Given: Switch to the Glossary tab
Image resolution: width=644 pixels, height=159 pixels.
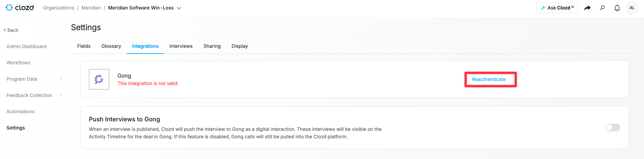Looking at the screenshot, I should 111,46.
